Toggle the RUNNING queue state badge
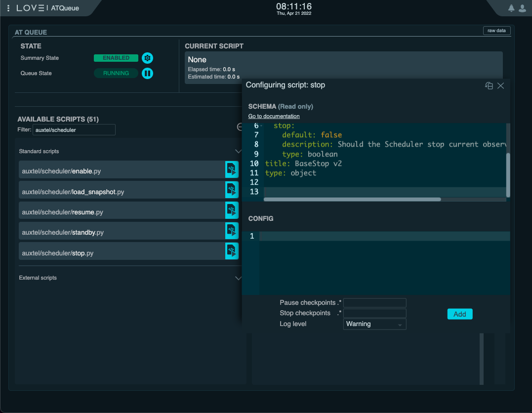This screenshot has width=532, height=413. tap(116, 73)
